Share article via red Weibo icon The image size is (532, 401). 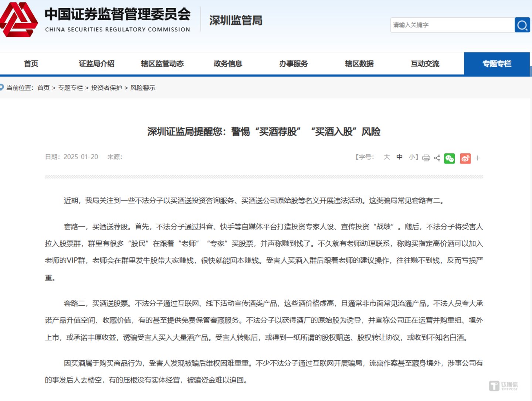point(465,158)
